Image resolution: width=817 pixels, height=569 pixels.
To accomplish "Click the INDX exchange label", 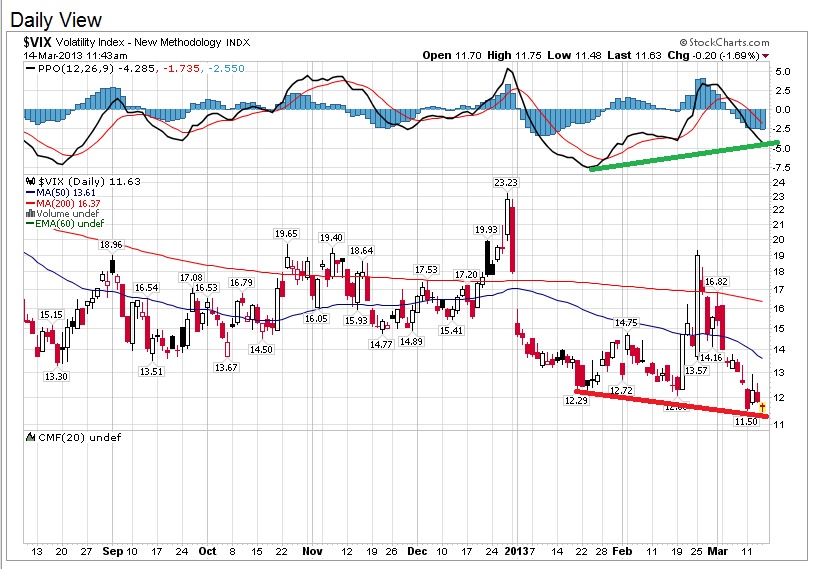I will point(238,43).
